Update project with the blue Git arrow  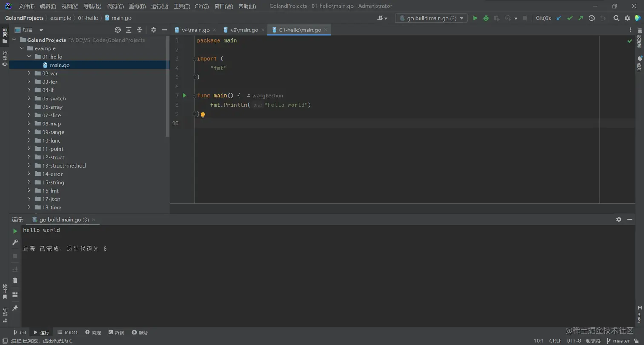(x=559, y=18)
